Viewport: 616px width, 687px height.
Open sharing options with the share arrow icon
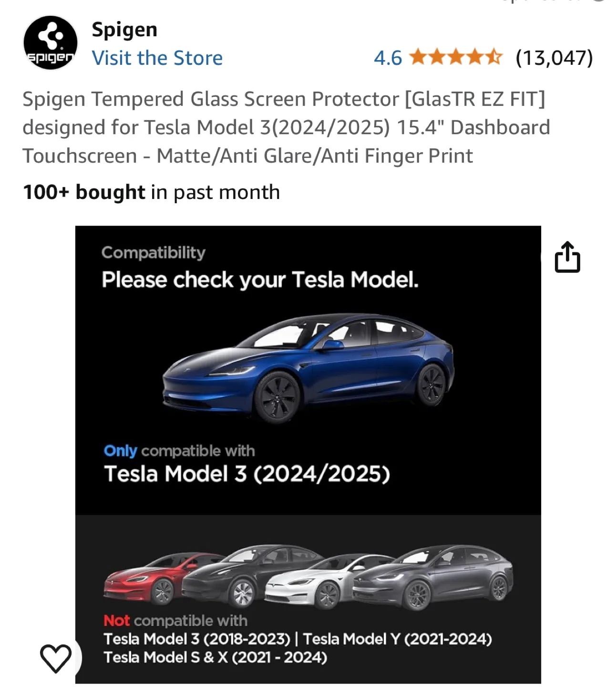coord(568,257)
